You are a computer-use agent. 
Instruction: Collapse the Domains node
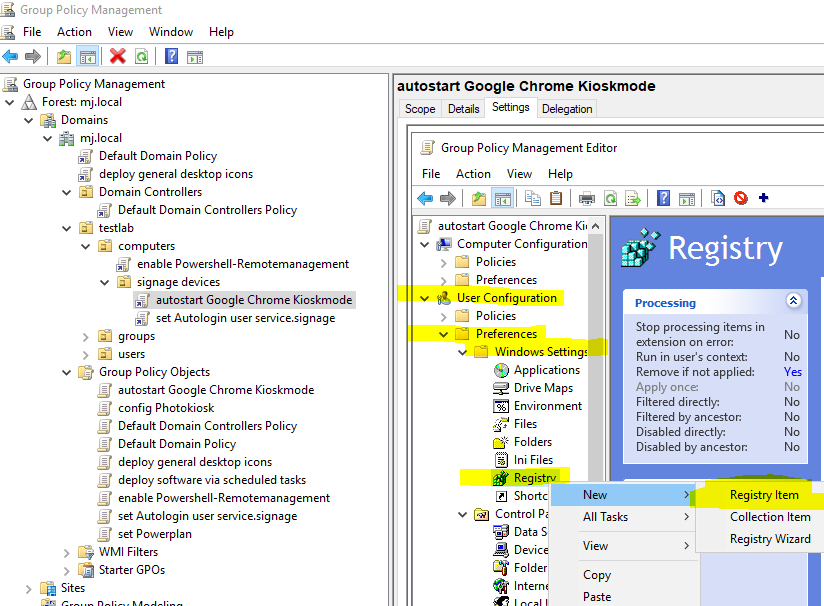tap(28, 120)
